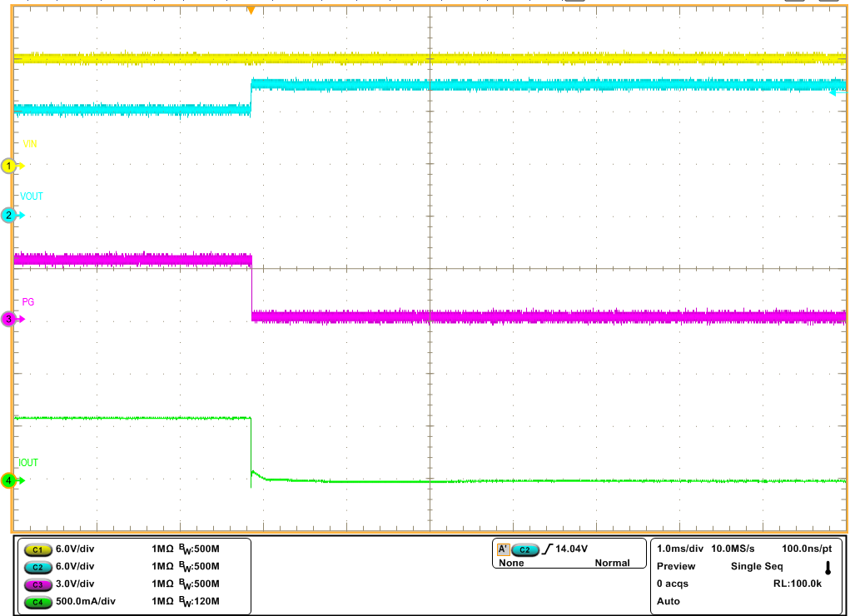
Task: Click the rising-edge trigger slope icon
Action: (x=548, y=550)
